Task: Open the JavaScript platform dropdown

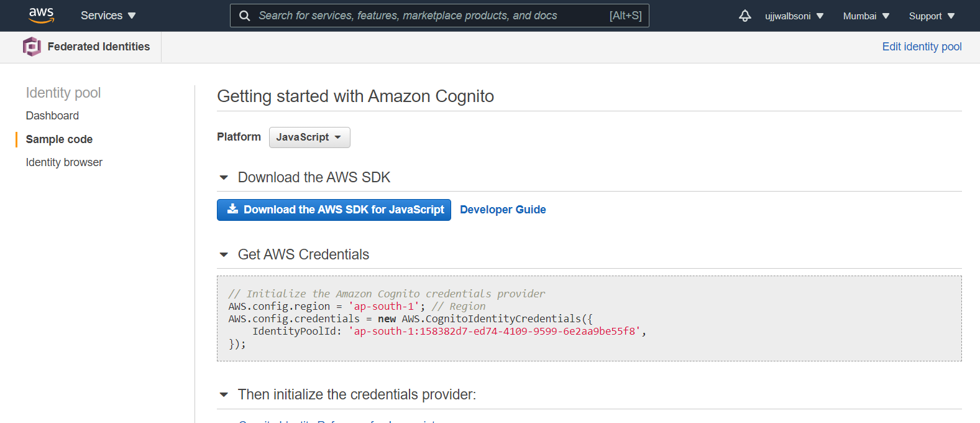Action: point(309,137)
